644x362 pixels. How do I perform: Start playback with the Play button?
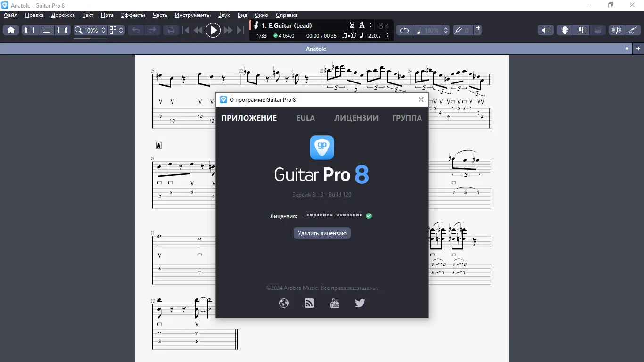pos(213,30)
